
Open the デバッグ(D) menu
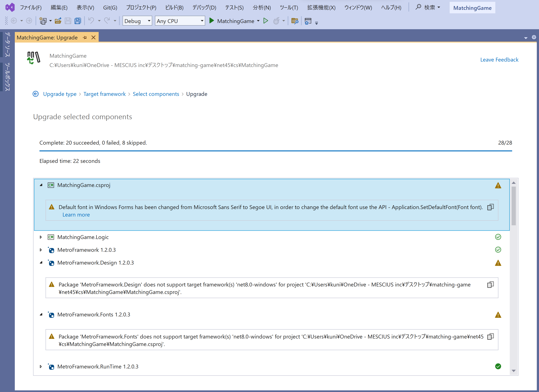pos(204,8)
